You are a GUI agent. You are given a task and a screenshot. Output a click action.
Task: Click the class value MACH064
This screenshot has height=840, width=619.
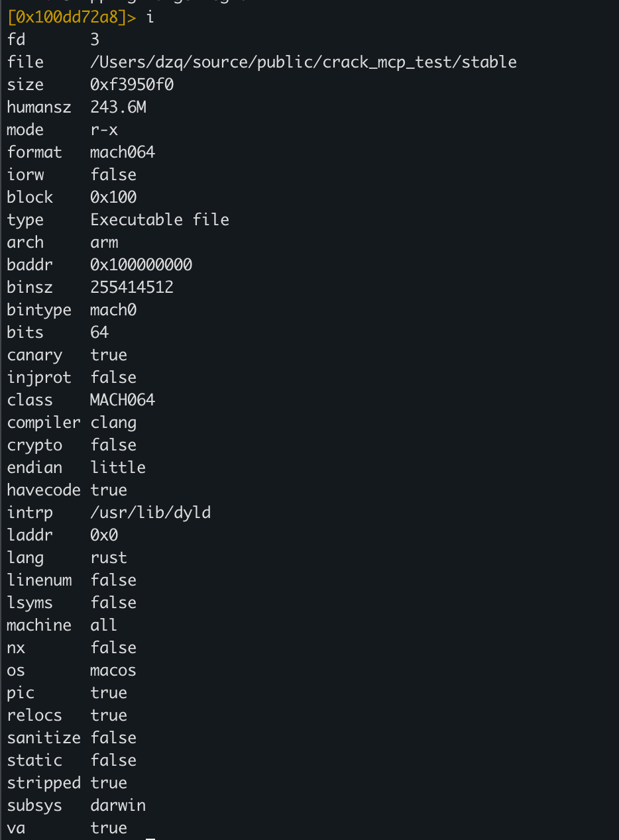pyautogui.click(x=123, y=400)
